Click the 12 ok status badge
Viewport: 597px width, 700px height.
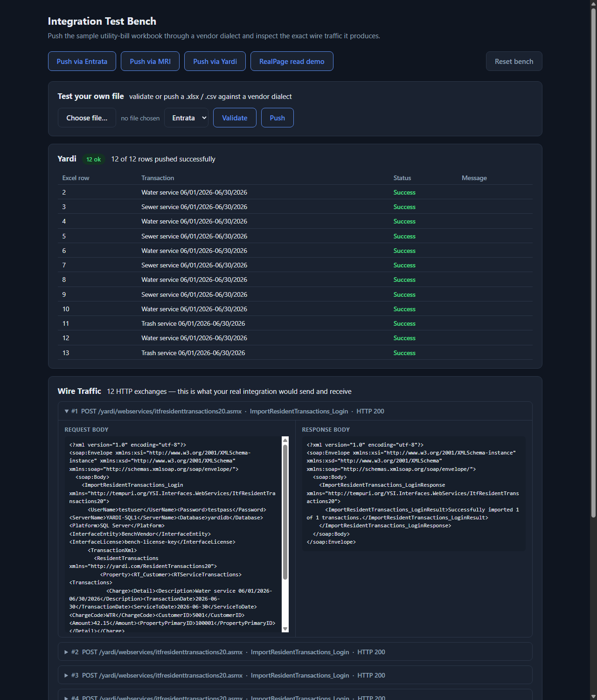(93, 159)
